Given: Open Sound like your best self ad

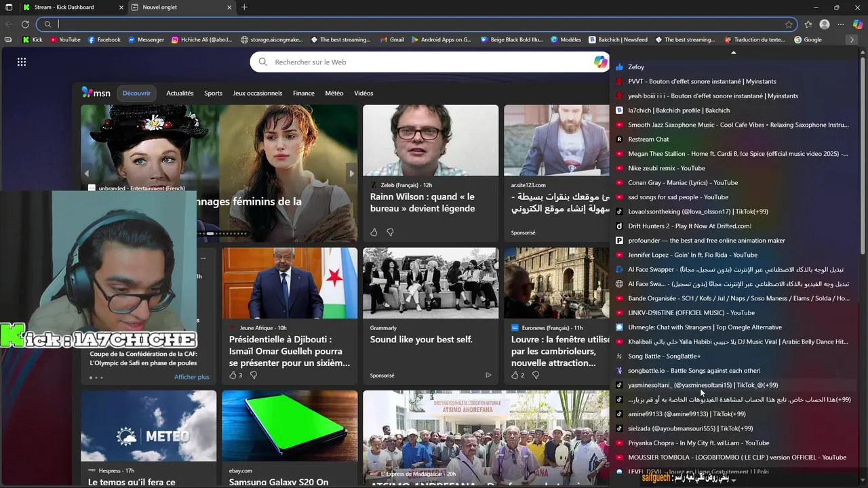Looking at the screenshot, I should coord(421,340).
